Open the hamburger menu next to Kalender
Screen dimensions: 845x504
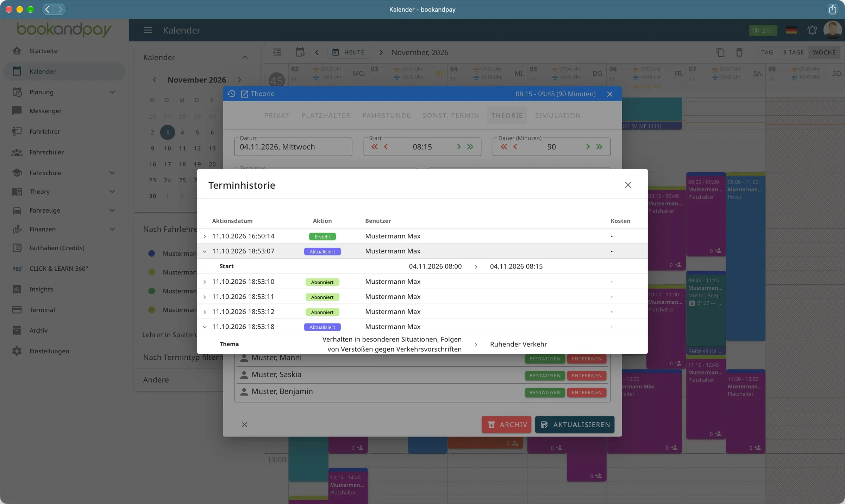click(148, 30)
